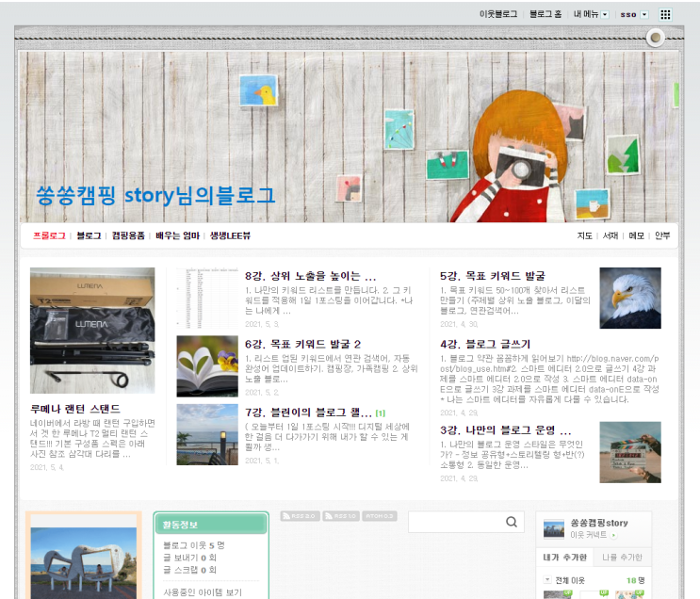Click the 글 스크랩 0 회 text

click(189, 570)
